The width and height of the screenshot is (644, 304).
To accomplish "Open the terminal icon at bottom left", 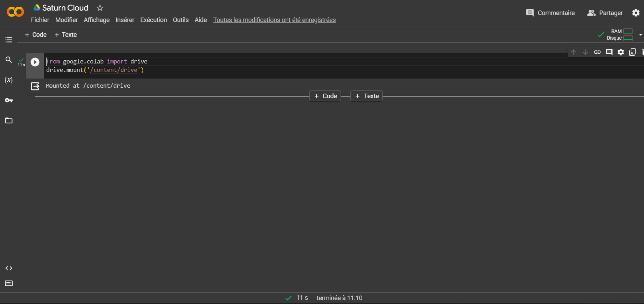I will coord(9,283).
